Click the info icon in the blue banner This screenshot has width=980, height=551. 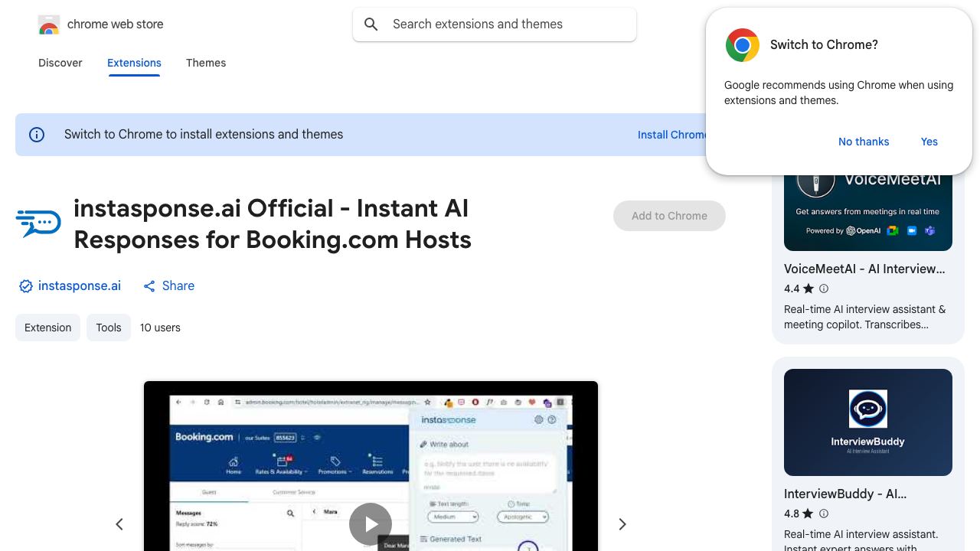[37, 135]
